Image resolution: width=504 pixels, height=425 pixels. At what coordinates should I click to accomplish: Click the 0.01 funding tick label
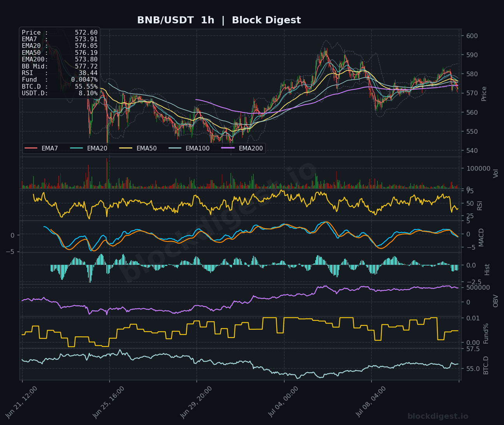(x=472, y=318)
